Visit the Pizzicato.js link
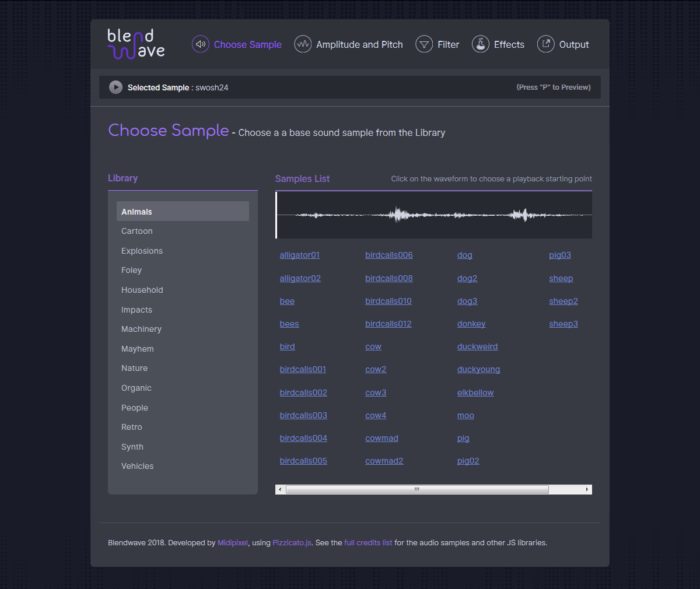Viewport: 700px width, 589px height. tap(292, 542)
